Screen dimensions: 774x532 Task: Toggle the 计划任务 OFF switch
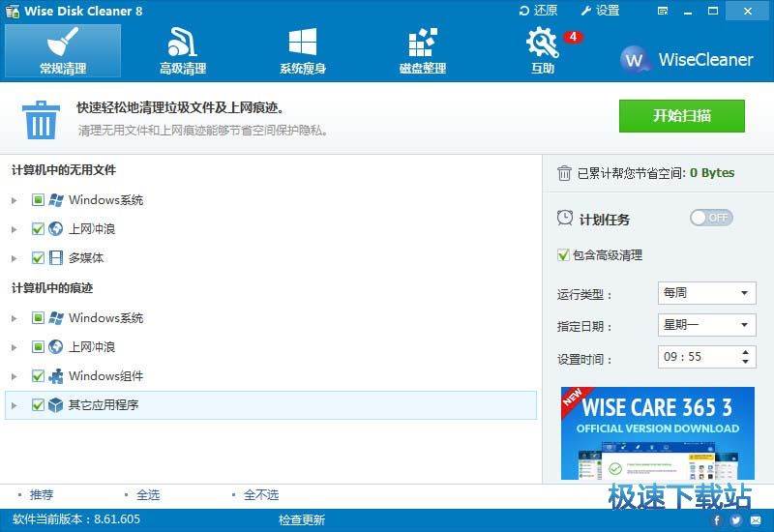711,218
